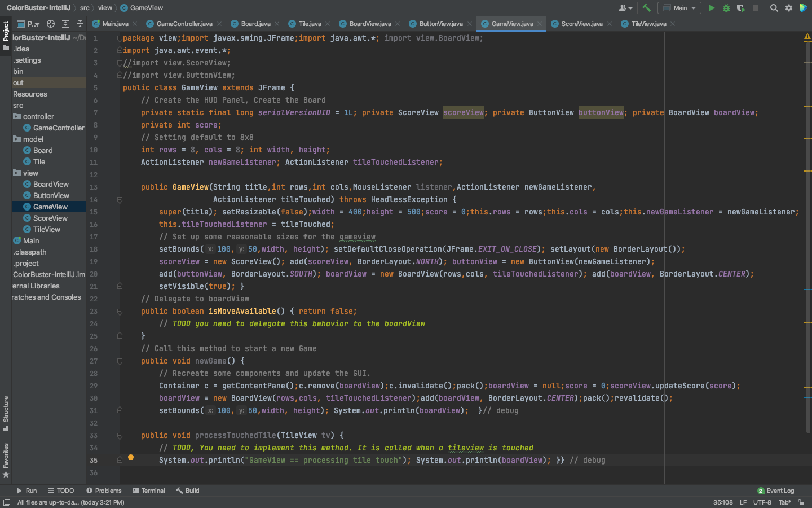The height and width of the screenshot is (508, 812).
Task: Collapse the fold marker at line 23
Action: (x=120, y=311)
